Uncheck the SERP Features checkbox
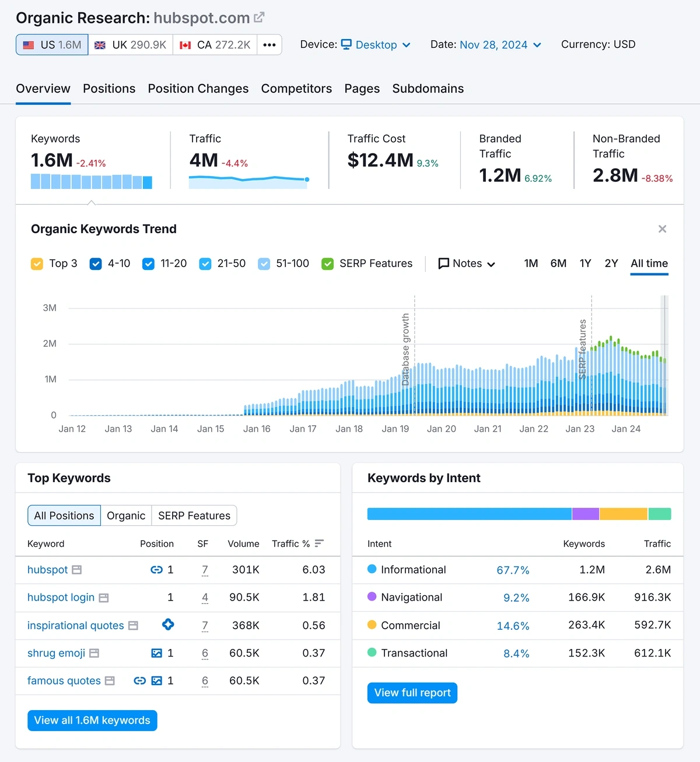The width and height of the screenshot is (700, 762). (327, 264)
